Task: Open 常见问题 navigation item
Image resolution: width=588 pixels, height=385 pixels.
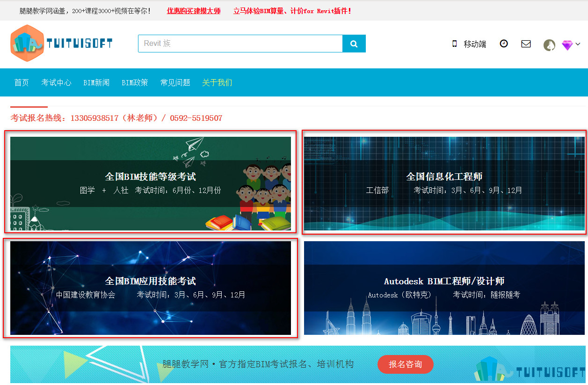Action: [175, 82]
